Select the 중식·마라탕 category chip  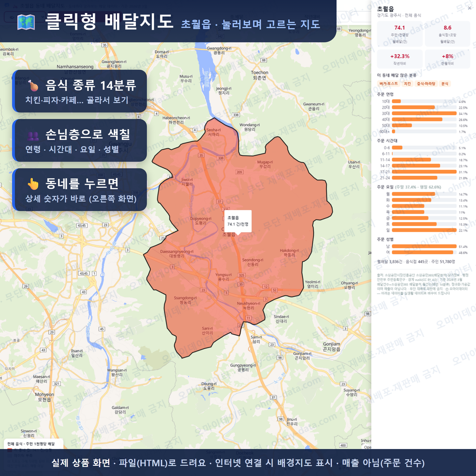pos(426,84)
